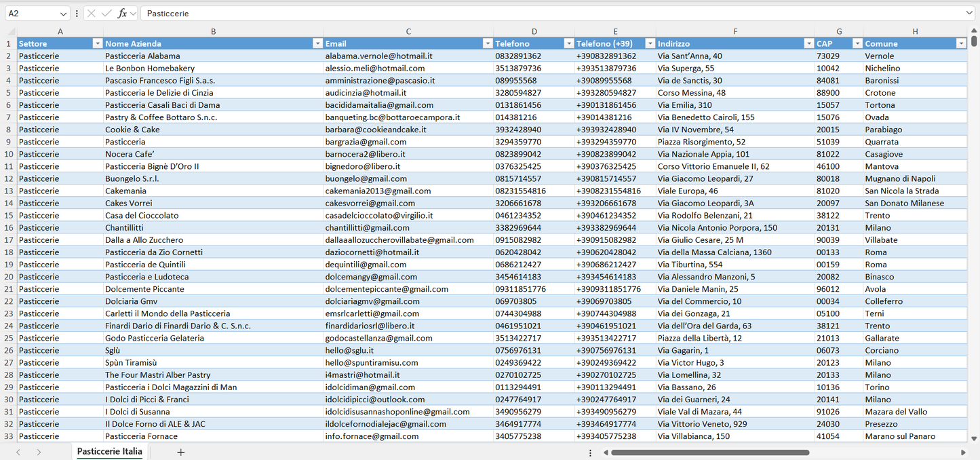Click The Four Mastri Alber Pastry cell
Image resolution: width=980 pixels, height=460 pixels.
point(214,375)
